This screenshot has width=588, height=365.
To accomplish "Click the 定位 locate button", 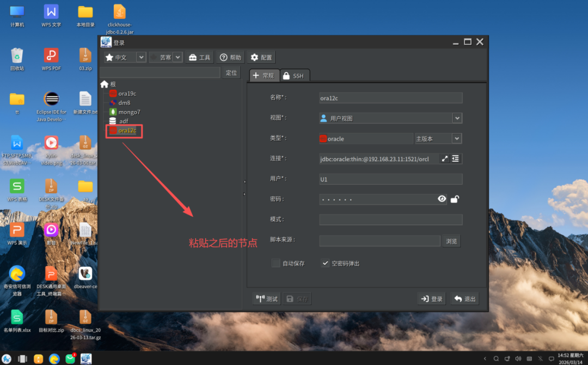I will (x=231, y=73).
